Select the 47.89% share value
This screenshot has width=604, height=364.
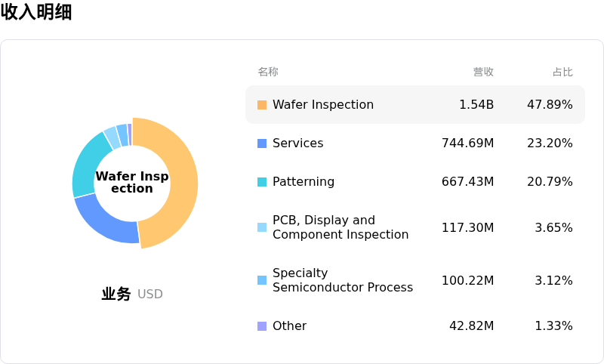coord(550,105)
